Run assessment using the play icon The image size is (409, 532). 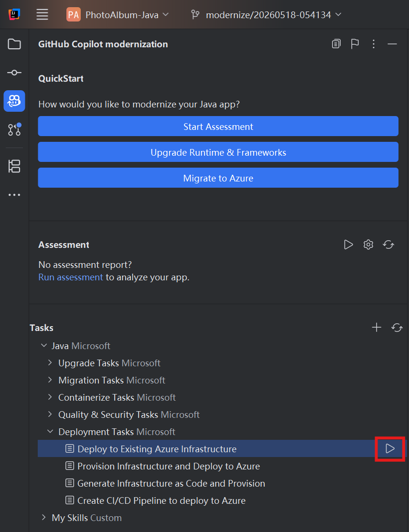[348, 245]
